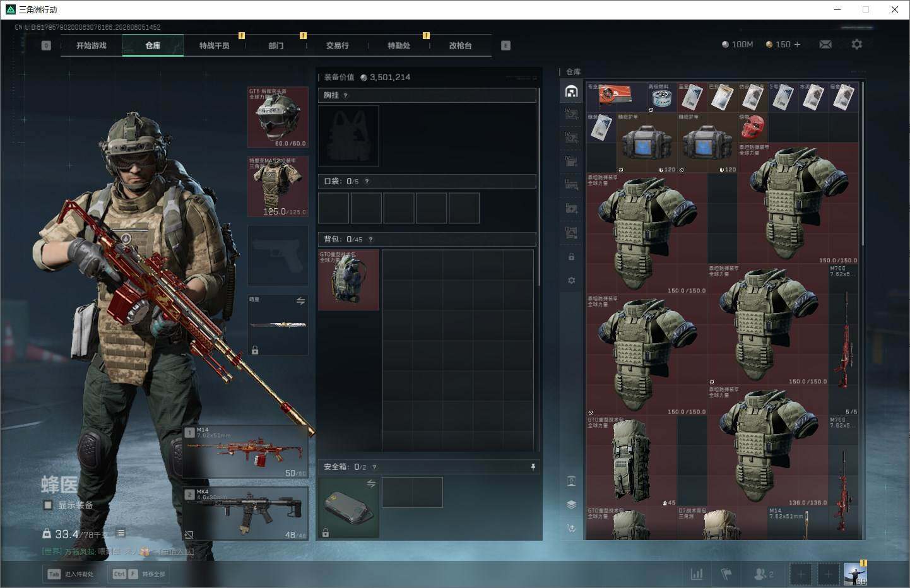Invite teammate into first empty squad slot
Image resolution: width=910 pixels, height=588 pixels.
tap(800, 574)
